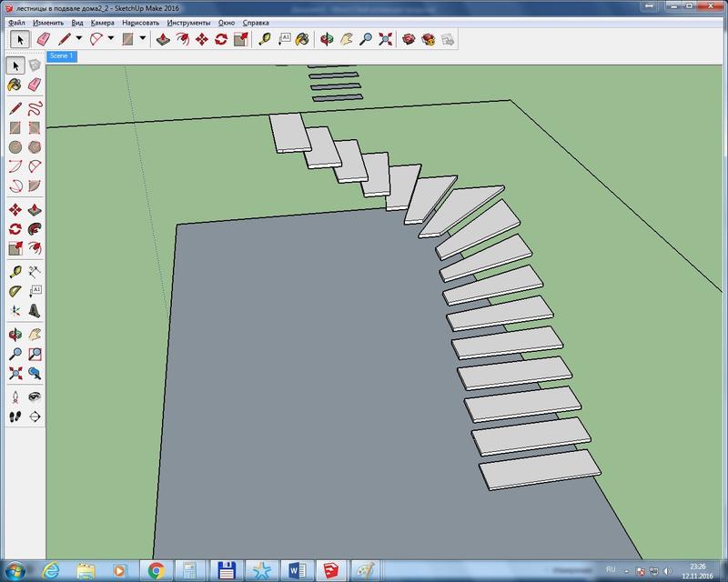Select the Make Component tool
The width and height of the screenshot is (728, 582).
tap(35, 65)
